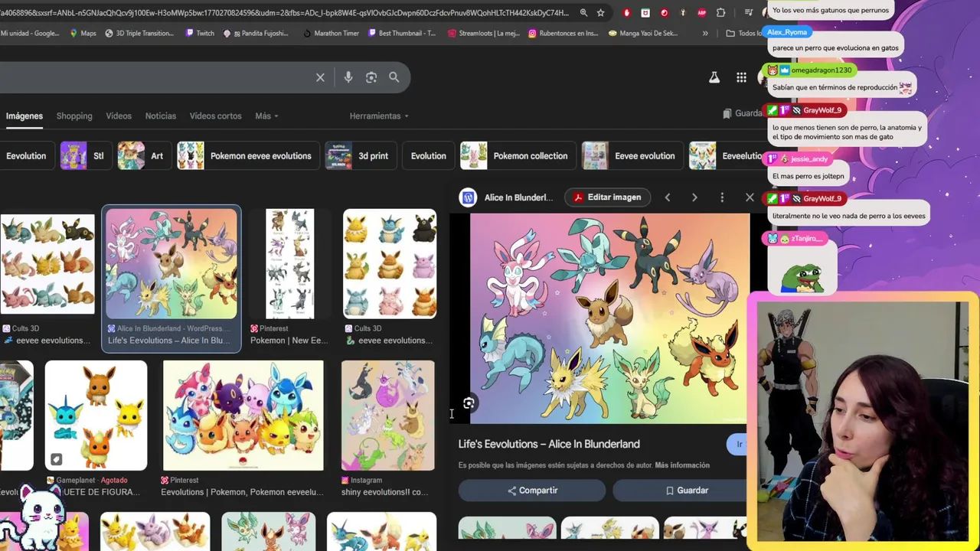Click the Compartir button
Viewport: 980px width, 551px height.
(x=532, y=491)
